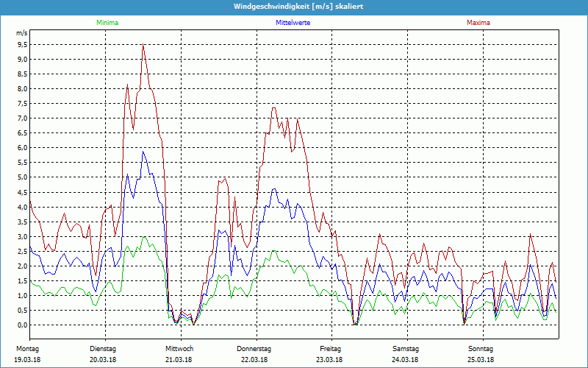The height and width of the screenshot is (368, 588).
Task: Click the Sonntag day label
Action: (481, 349)
